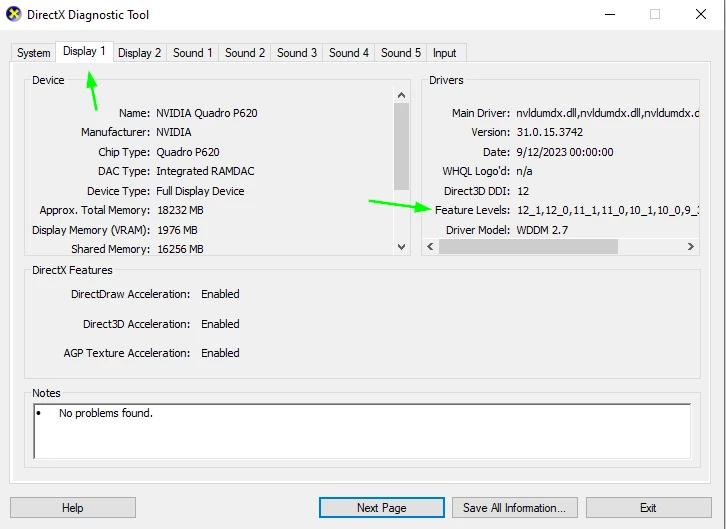
Task: Click the Integrated RAMDAC value
Action: click(x=205, y=171)
